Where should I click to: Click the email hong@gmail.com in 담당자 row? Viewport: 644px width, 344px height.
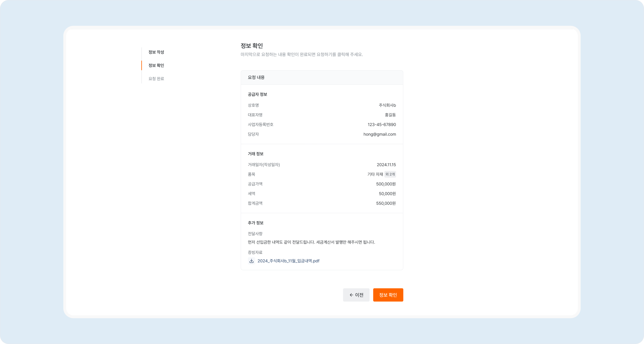(380, 134)
